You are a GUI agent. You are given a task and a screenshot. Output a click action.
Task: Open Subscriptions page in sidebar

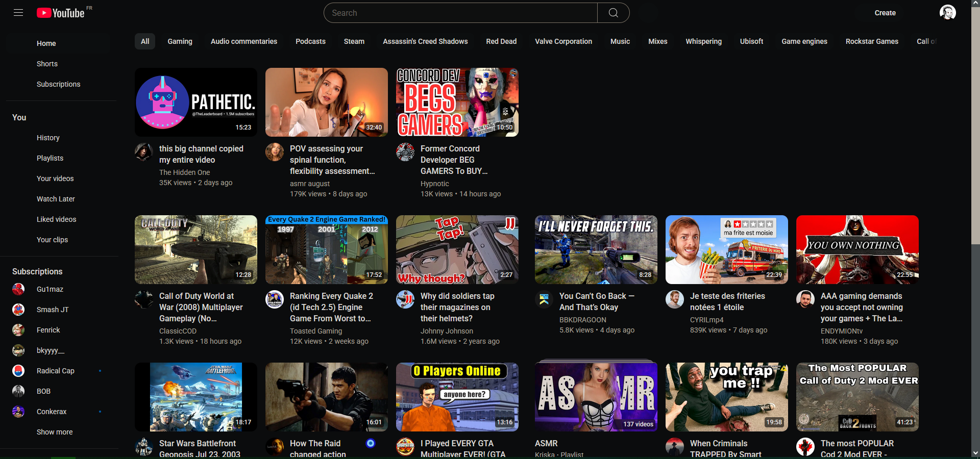coord(58,84)
